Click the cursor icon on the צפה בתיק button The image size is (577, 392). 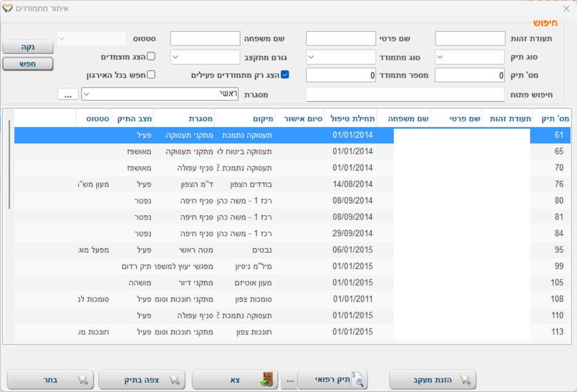coord(174,380)
